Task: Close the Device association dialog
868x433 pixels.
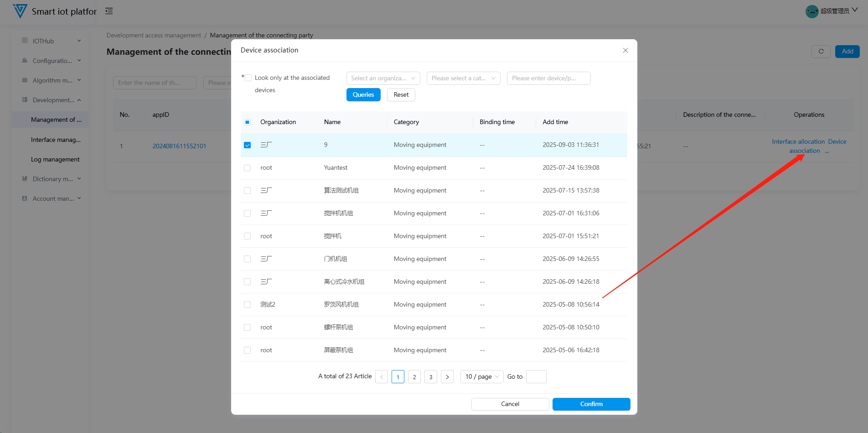Action: [x=625, y=51]
